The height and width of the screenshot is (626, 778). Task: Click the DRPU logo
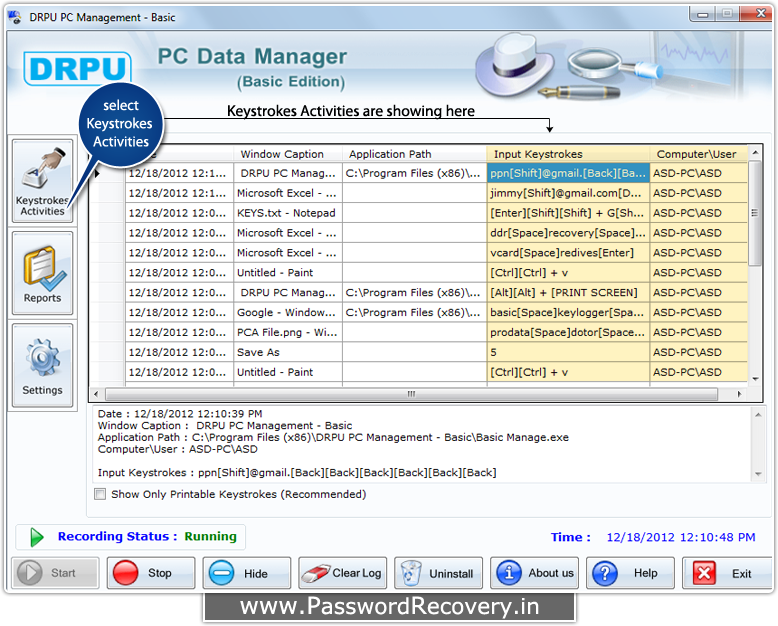click(x=77, y=68)
